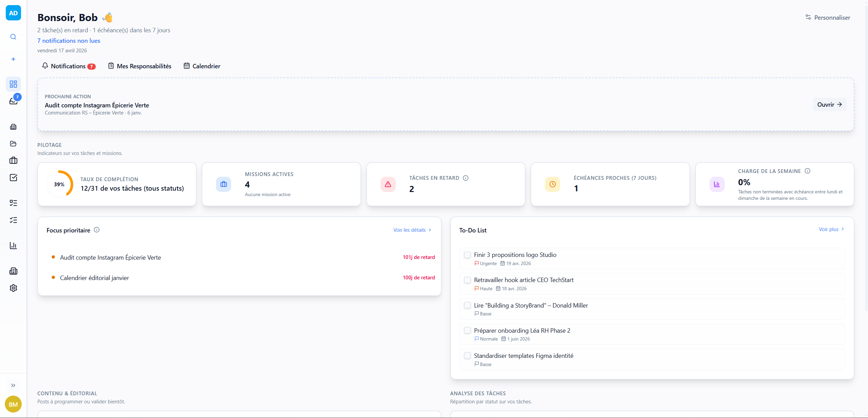Viewport: 868px width, 418px height.
Task: Mark Préparer onboarding Léa RH Phase 2 done
Action: 467,330
